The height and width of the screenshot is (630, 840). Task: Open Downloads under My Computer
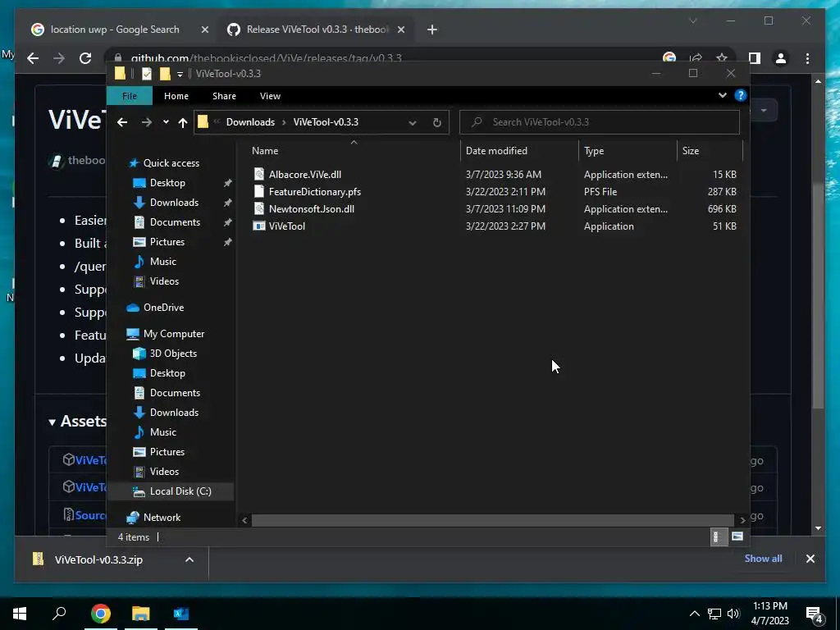tap(174, 413)
